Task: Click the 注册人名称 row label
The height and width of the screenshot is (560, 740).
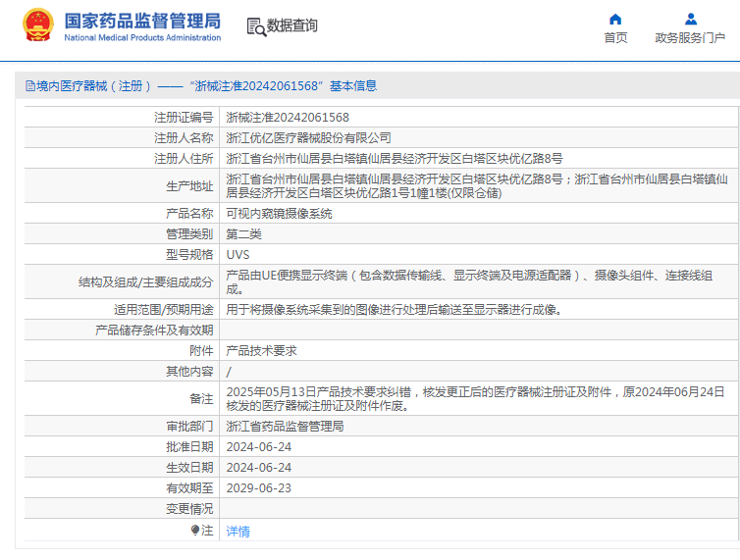Action: point(184,137)
